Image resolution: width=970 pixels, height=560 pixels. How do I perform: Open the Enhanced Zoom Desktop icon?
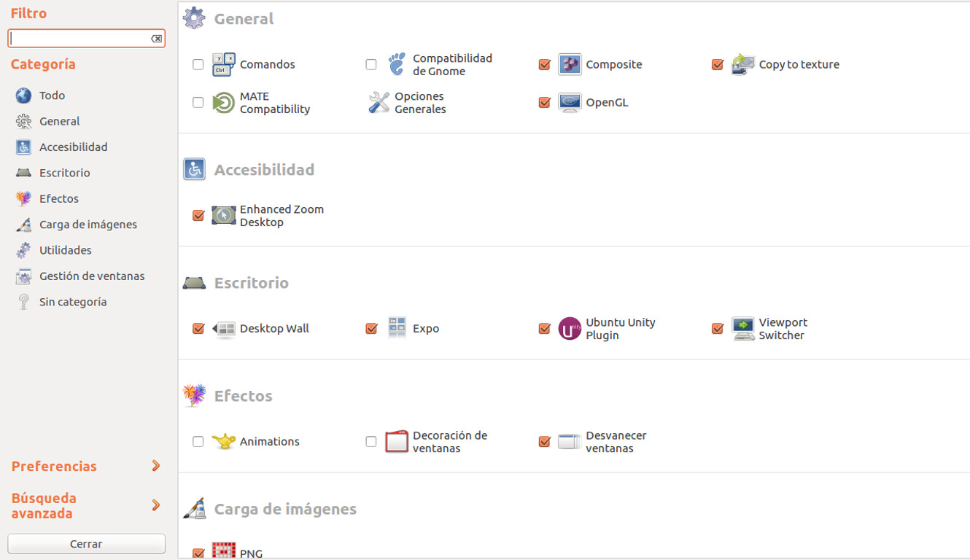(223, 215)
